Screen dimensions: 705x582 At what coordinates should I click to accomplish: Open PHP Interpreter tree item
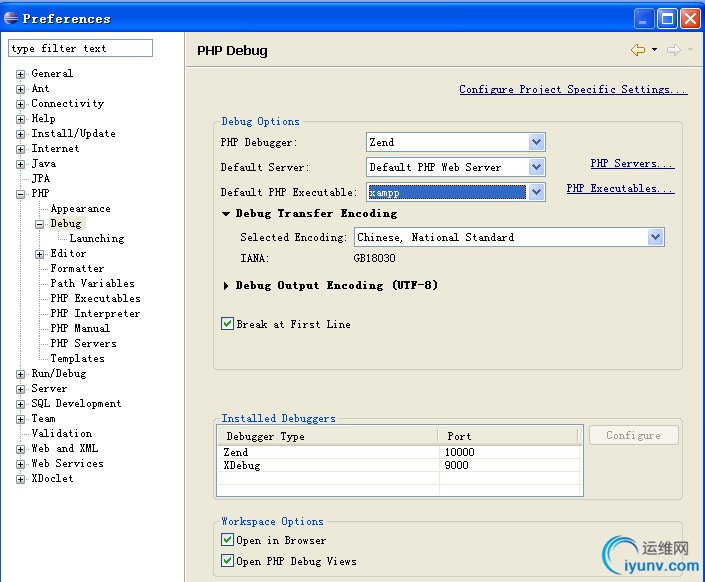(x=95, y=313)
